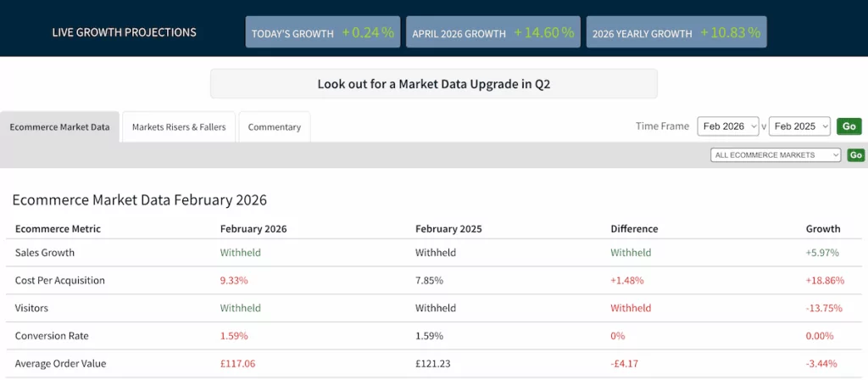Image resolution: width=868 pixels, height=380 pixels.
Task: Click the 0.00% Conversion Rate growth
Action: click(x=820, y=336)
